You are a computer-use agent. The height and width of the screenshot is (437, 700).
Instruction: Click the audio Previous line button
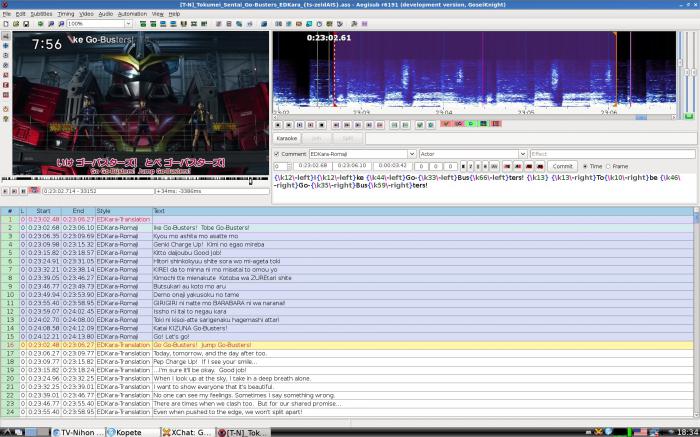pos(278,125)
